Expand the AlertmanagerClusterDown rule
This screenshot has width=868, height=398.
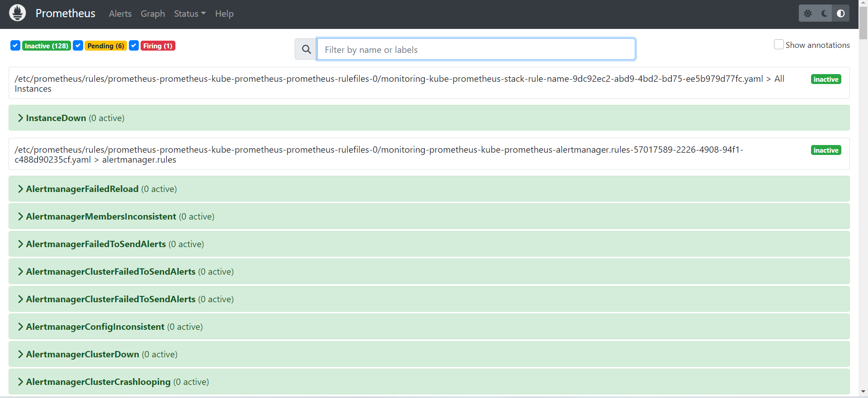(429, 354)
